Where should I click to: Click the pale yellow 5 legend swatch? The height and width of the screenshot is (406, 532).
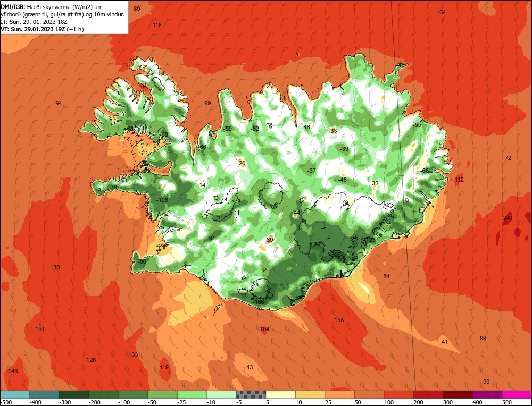(x=280, y=394)
